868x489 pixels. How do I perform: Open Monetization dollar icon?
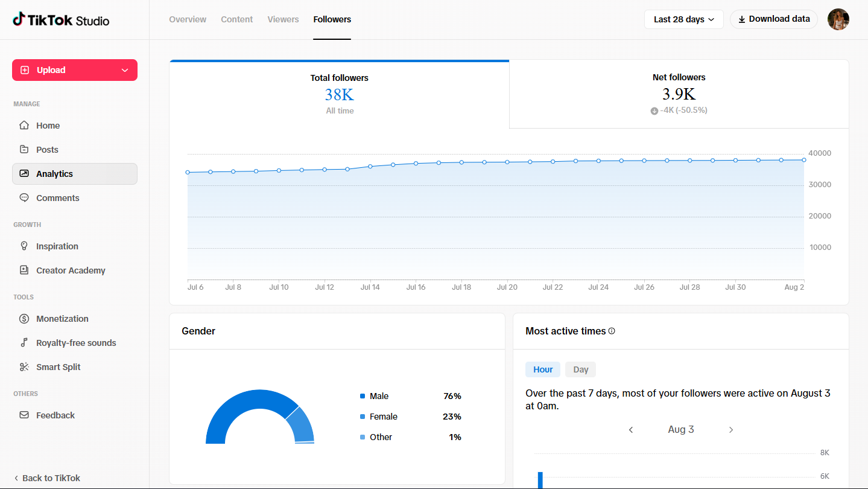[x=24, y=319]
